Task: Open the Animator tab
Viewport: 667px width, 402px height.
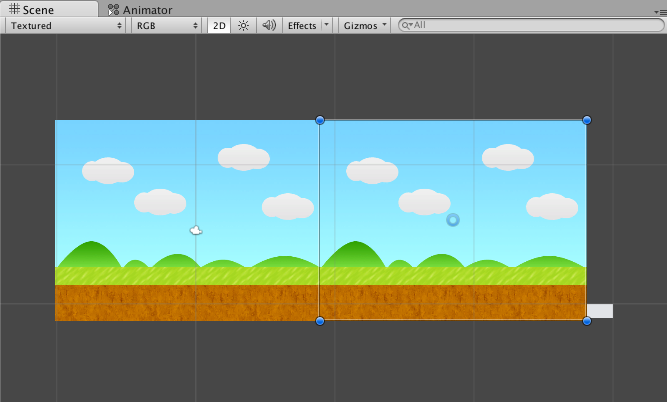Action: coord(140,9)
